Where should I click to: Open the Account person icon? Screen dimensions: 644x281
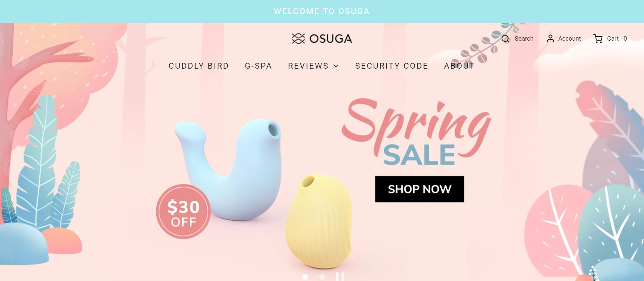[550, 39]
